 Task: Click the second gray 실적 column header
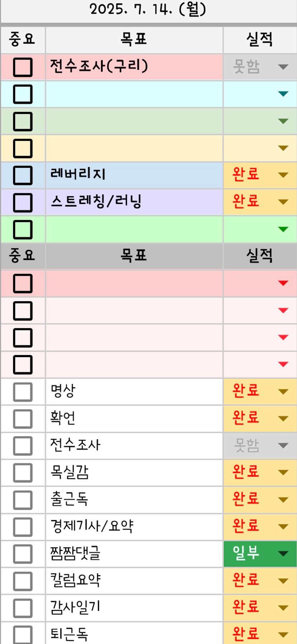pos(260,256)
